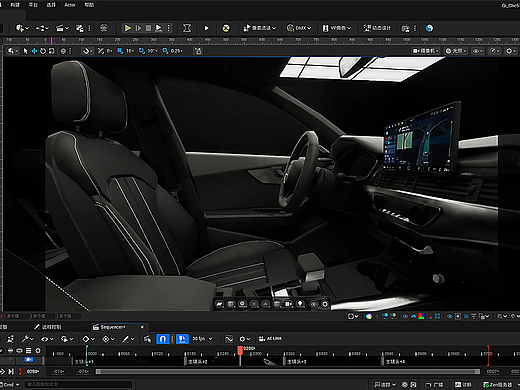This screenshot has height=390, width=520.
Task: Click the Zen服务器 status bar button
Action: click(498, 385)
